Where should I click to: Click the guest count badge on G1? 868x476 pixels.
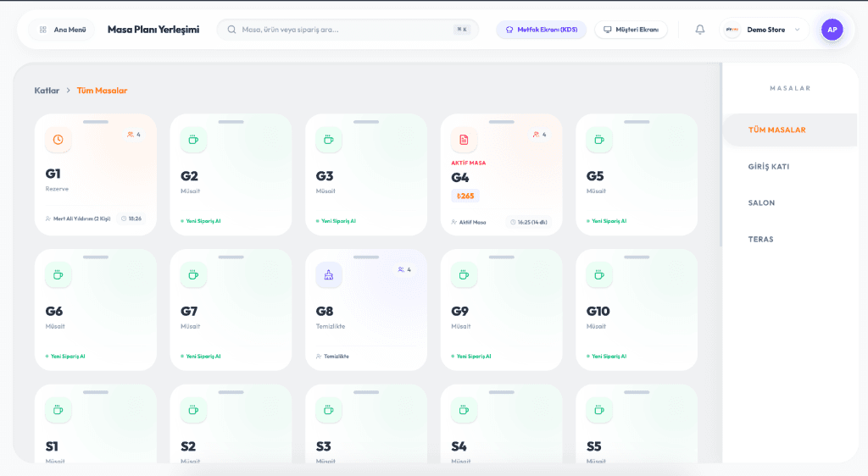[134, 135]
